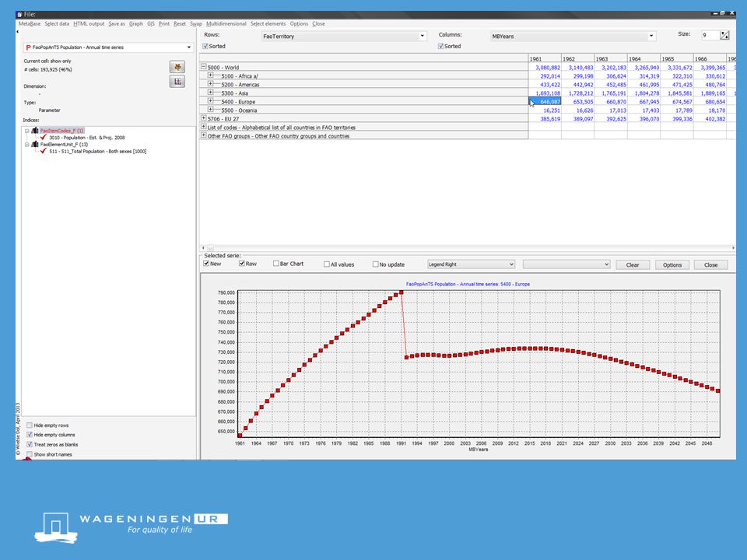The image size is (747, 560).
Task: Uncheck the New series checkbox
Action: click(x=206, y=264)
